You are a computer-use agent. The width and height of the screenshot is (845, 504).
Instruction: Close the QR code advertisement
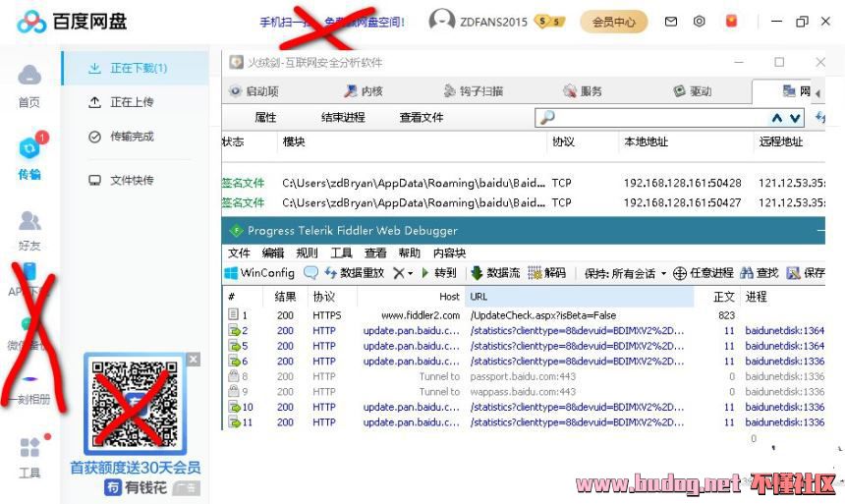click(194, 360)
